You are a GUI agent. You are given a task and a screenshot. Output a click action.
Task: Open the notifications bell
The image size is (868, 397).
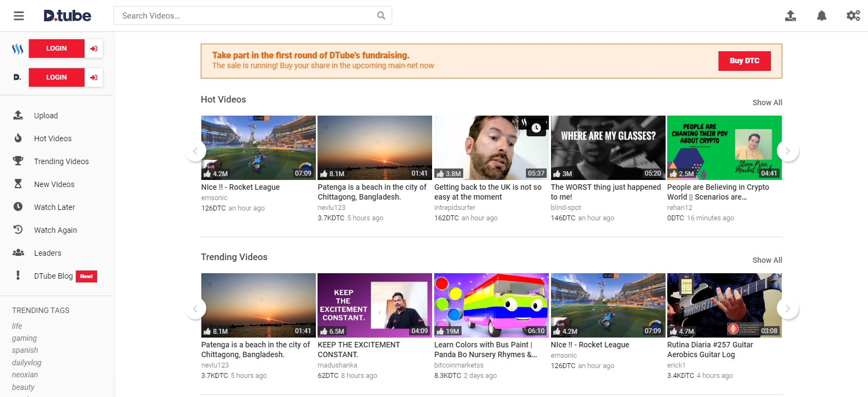[x=821, y=16]
